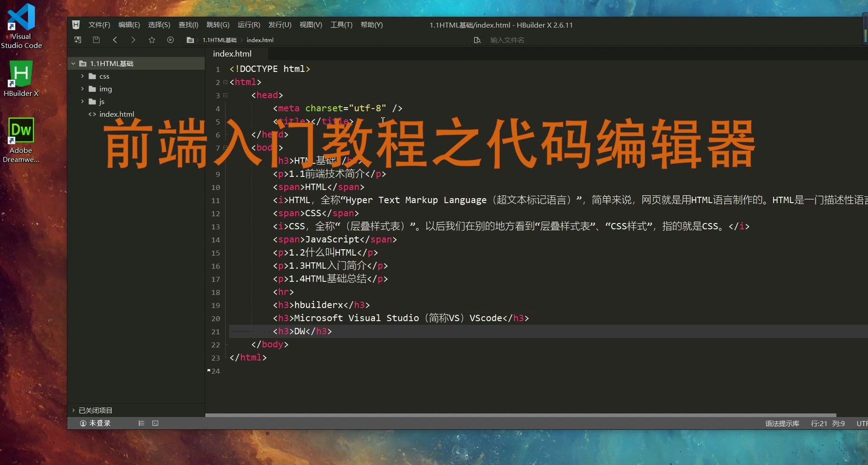This screenshot has height=465, width=868.
Task: Open the 运行(R) menu
Action: point(249,25)
